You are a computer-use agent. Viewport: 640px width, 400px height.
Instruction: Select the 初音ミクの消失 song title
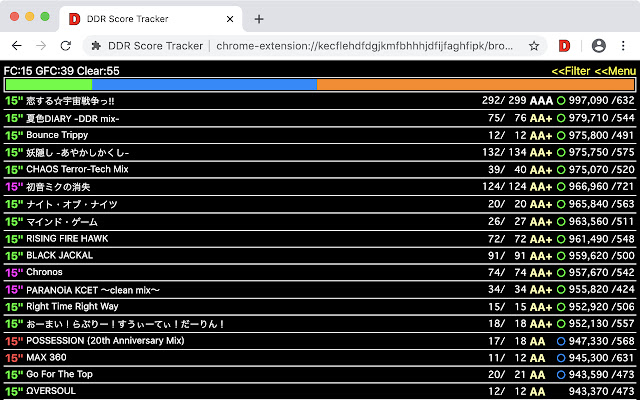[58, 187]
